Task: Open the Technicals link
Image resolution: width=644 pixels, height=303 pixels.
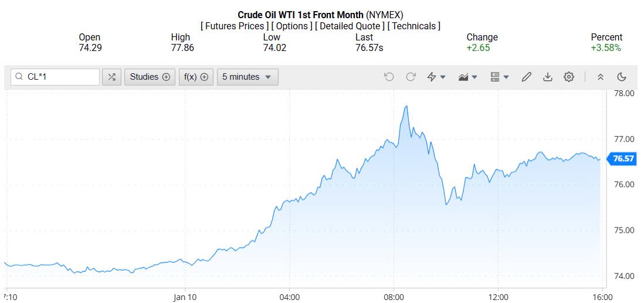Action: tap(415, 26)
